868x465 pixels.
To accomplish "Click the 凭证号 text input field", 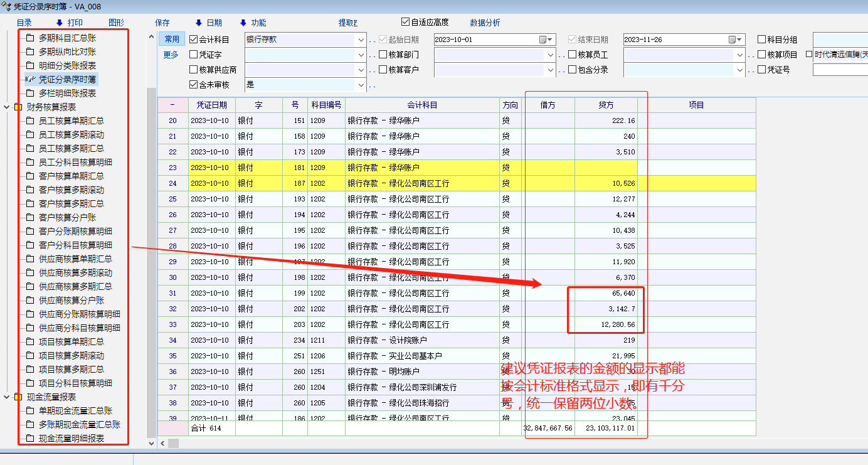I will pyautogui.click(x=840, y=70).
